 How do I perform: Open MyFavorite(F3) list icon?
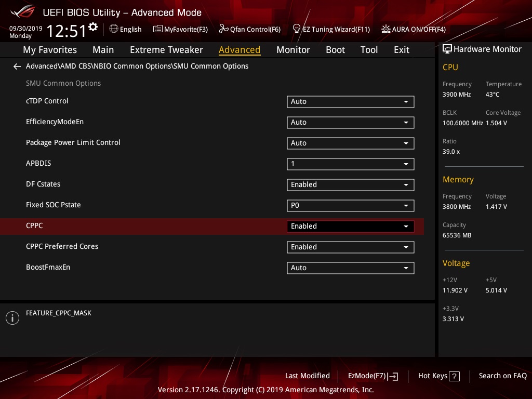tap(158, 29)
